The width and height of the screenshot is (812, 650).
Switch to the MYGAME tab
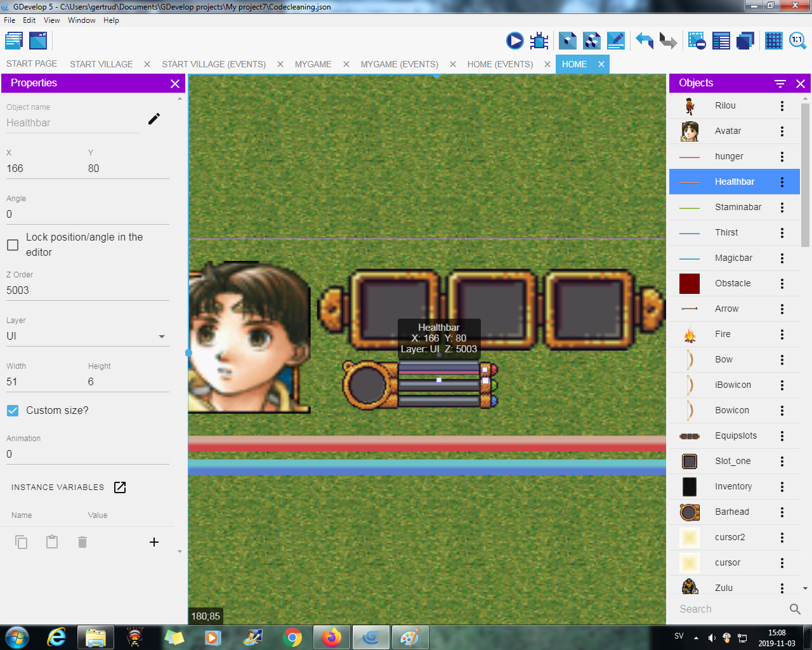pos(313,64)
